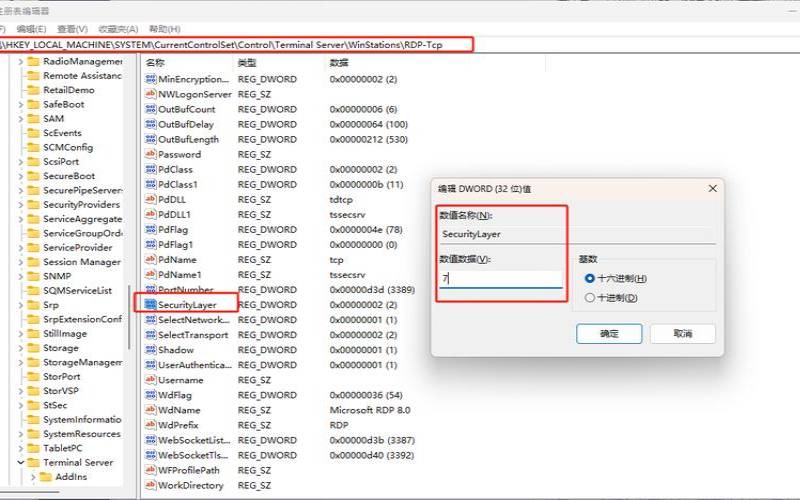This screenshot has height=500, width=800.
Task: Click the Password string value icon
Action: [151, 154]
